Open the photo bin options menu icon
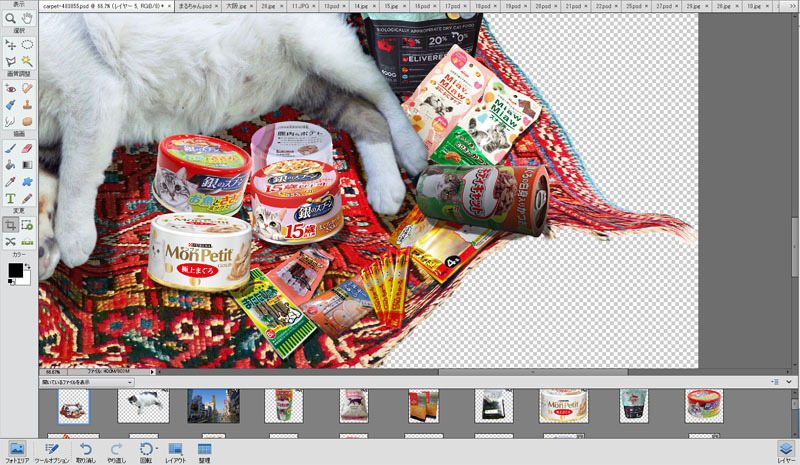 coord(774,382)
